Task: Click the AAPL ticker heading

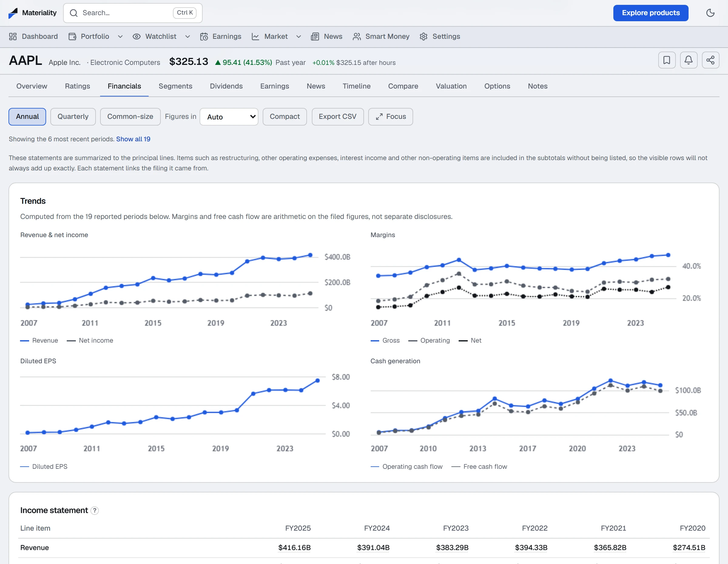Action: pos(26,61)
